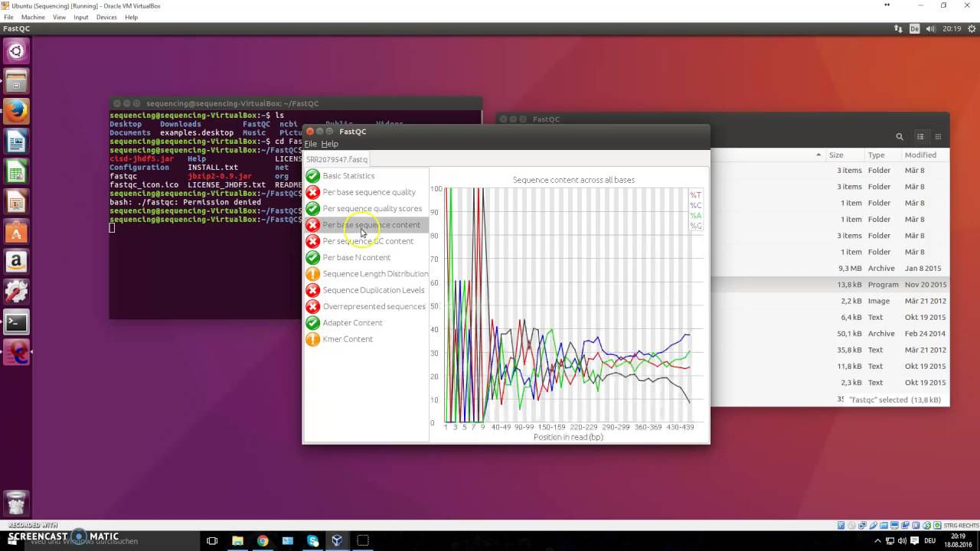Select the 35,8 kB Text file row
The image size is (980, 551).
pos(830,350)
